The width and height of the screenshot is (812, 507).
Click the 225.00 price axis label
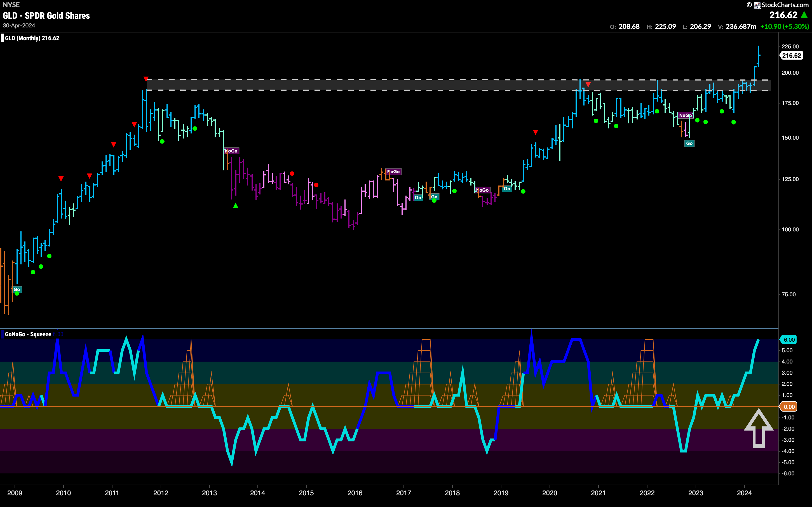tap(790, 47)
